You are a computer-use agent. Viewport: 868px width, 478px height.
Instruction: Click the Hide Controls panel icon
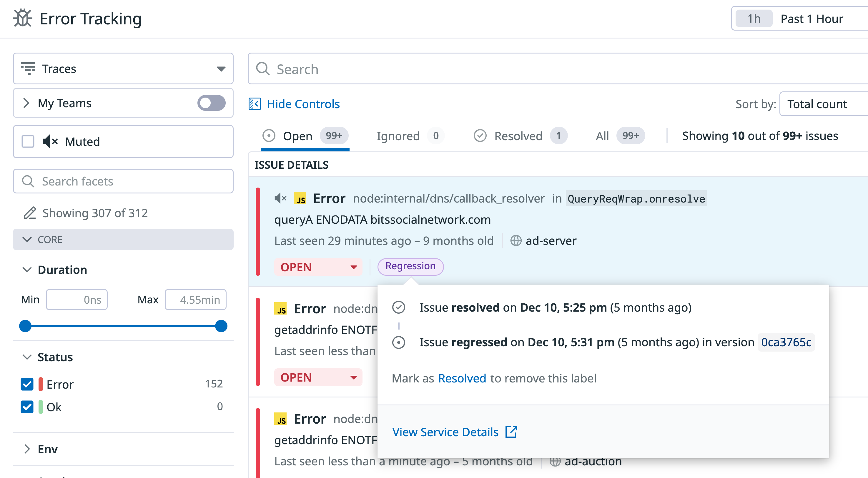coord(255,104)
